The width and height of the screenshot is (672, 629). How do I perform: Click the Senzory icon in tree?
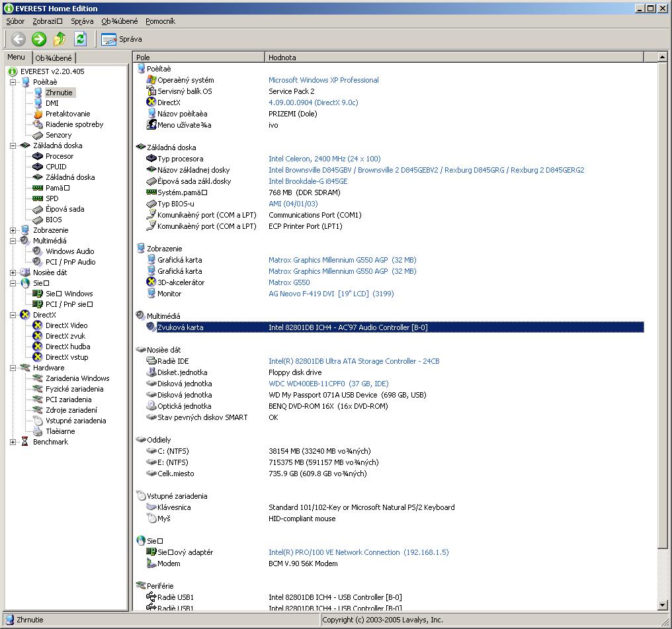tap(38, 135)
